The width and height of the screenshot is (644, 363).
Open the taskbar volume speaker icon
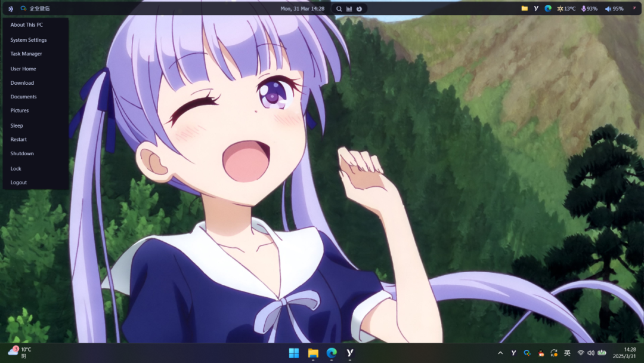(590, 353)
